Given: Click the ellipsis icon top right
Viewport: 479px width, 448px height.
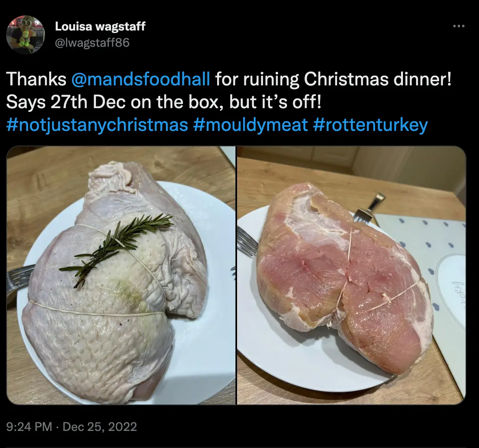Looking at the screenshot, I should pos(459,25).
